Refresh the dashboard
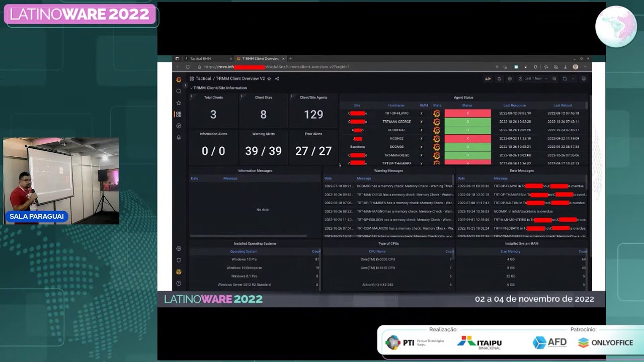The image size is (644, 362). (x=565, y=78)
